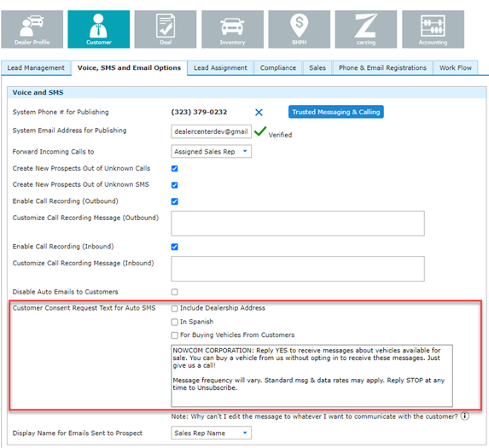Select the Customer module icon

pos(98,29)
